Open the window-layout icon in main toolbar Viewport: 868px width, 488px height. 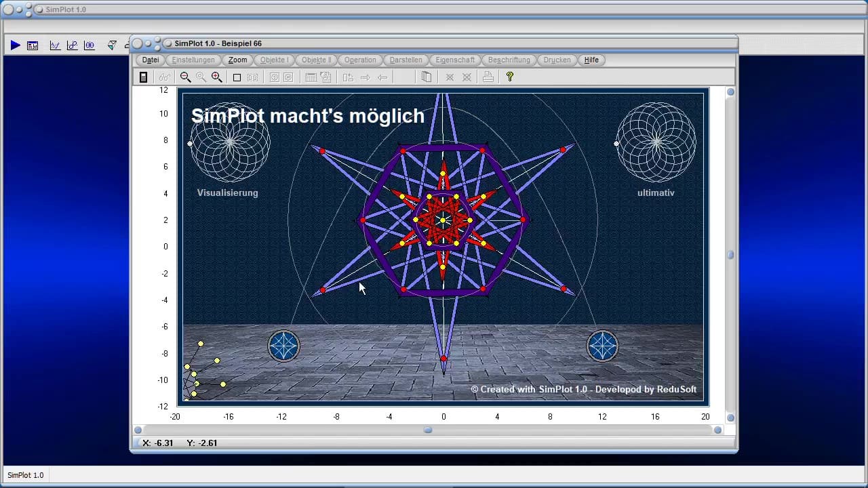click(x=33, y=45)
